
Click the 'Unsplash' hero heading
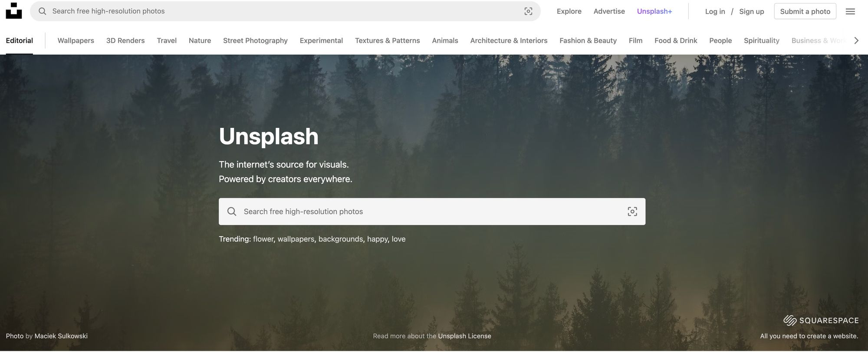(269, 136)
